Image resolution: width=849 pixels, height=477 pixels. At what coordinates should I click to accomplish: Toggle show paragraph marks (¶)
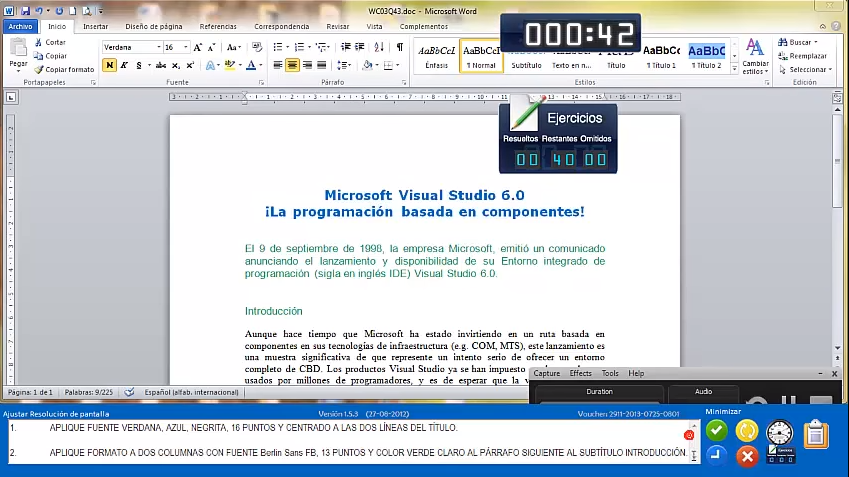point(400,48)
